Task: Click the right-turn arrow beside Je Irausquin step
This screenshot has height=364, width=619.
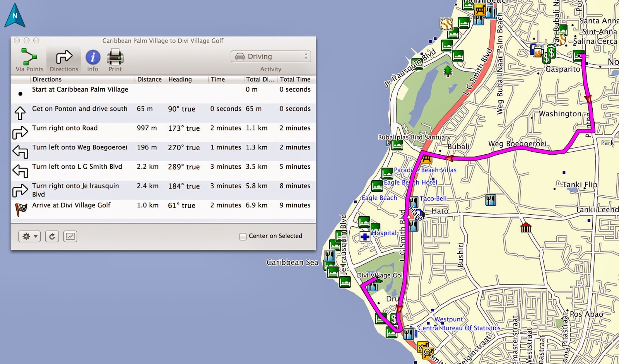Action: [x=20, y=190]
